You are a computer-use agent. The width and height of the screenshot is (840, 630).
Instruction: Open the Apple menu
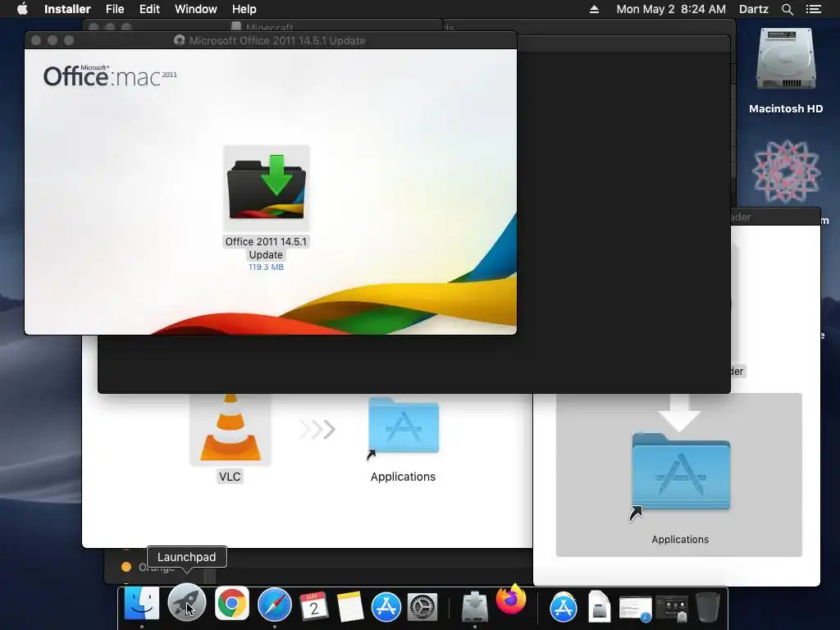pos(22,9)
